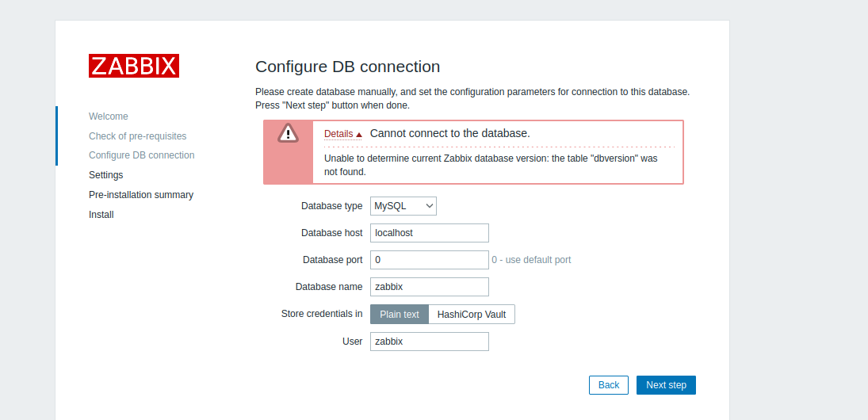Open the Database type dropdown
868x420 pixels.
tap(403, 206)
